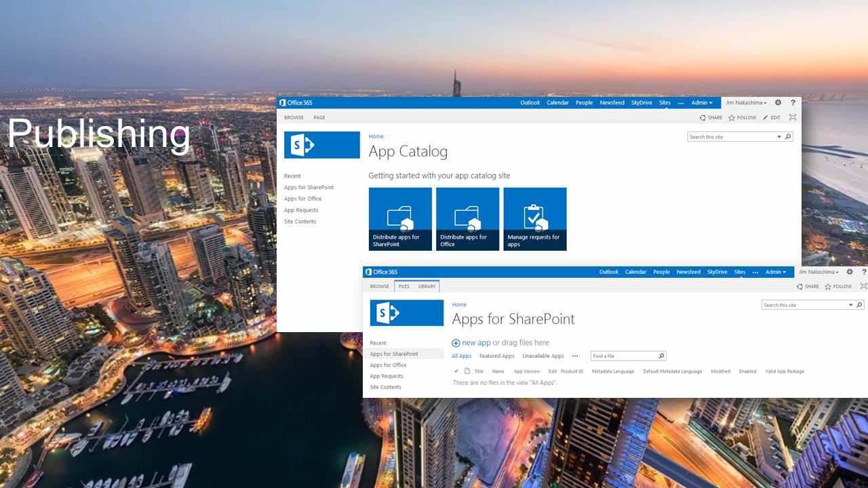Click Calendar in App Catalog top bar

[558, 103]
